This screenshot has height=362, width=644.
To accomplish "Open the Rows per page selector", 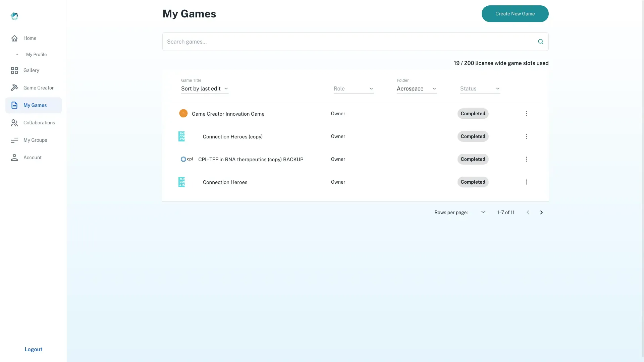I will [x=483, y=212].
